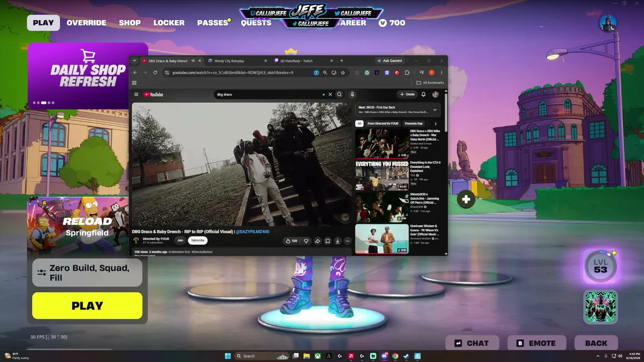This screenshot has width=644, height=362.
Task: Join the Directed By FOUR channel membership
Action: pos(180,240)
